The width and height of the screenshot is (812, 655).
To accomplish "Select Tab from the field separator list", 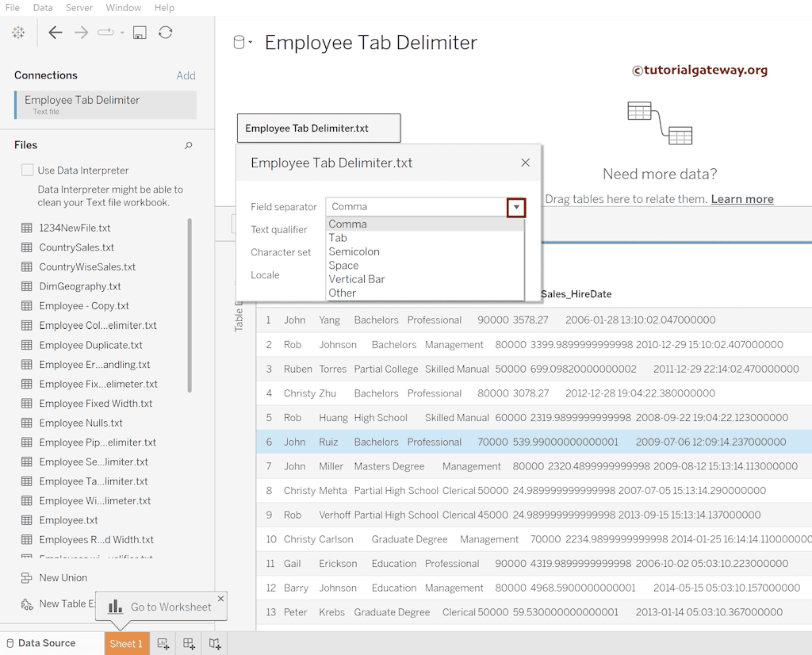I will pyautogui.click(x=338, y=237).
